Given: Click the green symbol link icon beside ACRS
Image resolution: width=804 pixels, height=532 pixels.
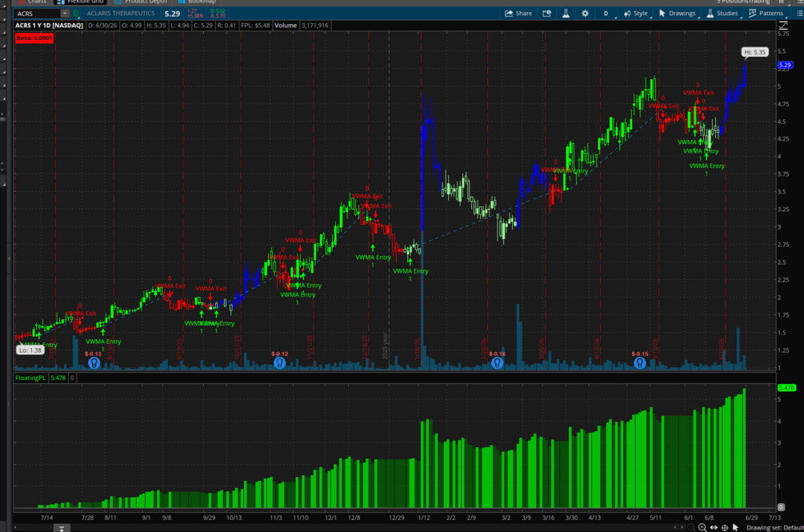Looking at the screenshot, I should click(x=76, y=14).
